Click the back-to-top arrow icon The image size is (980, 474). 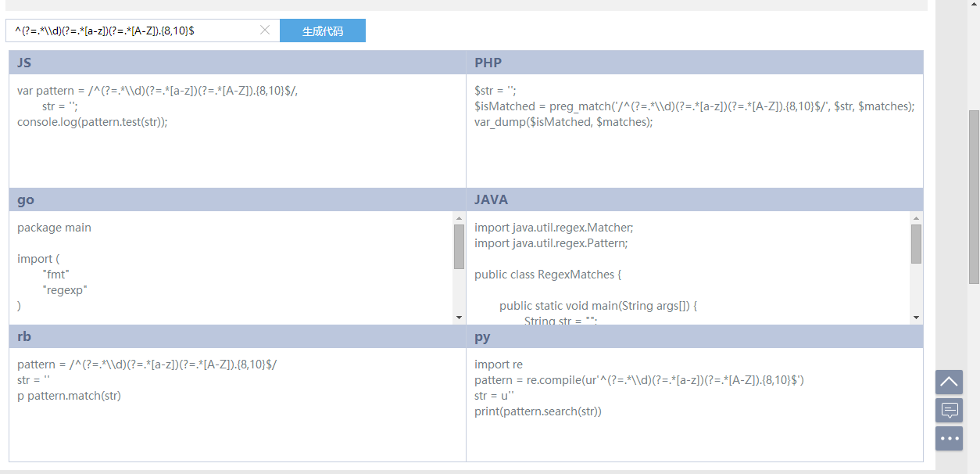(x=949, y=382)
